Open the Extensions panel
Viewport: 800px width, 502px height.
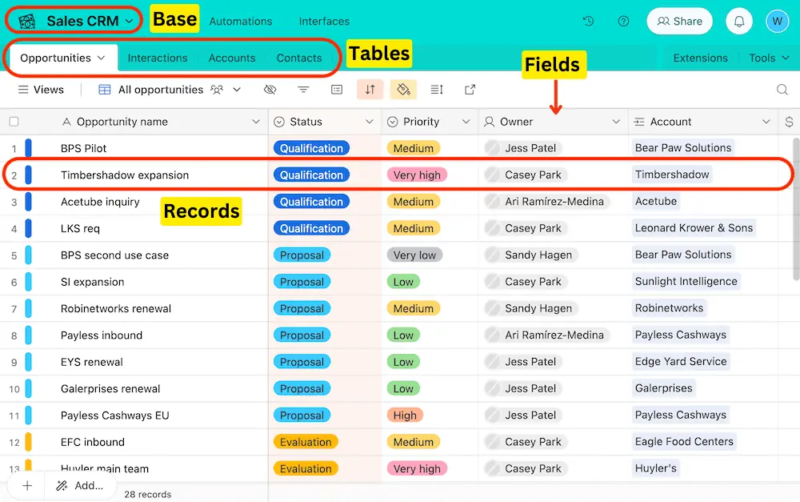point(700,58)
